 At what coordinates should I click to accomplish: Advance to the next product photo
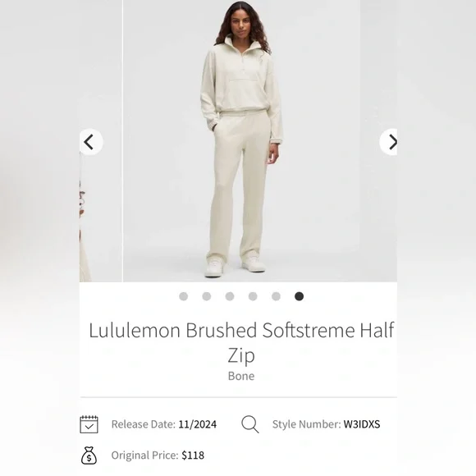tap(388, 142)
